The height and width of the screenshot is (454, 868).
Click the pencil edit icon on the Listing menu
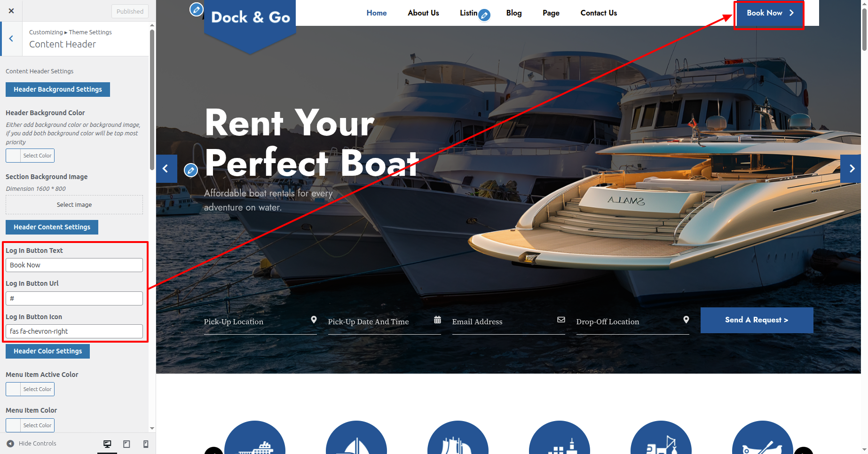(484, 16)
